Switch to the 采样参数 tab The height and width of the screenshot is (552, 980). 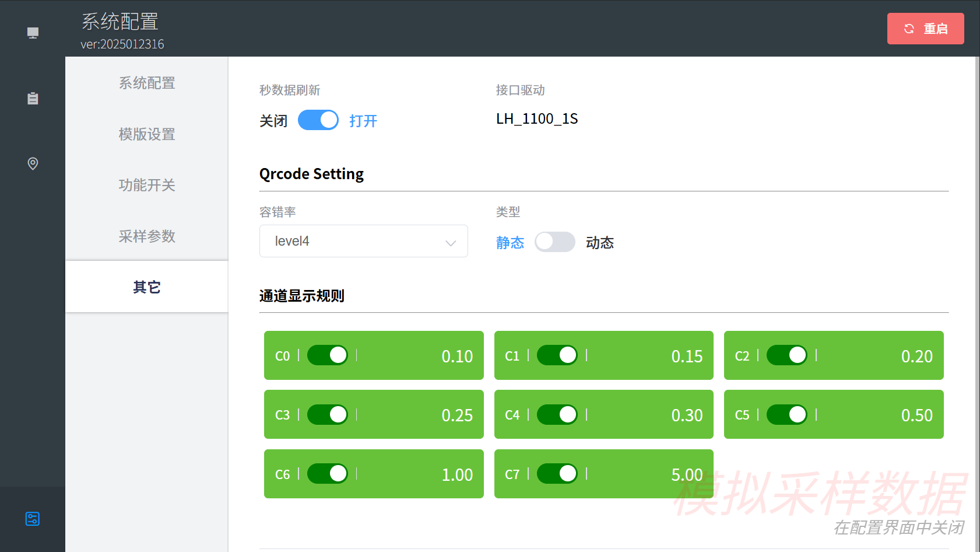point(147,236)
